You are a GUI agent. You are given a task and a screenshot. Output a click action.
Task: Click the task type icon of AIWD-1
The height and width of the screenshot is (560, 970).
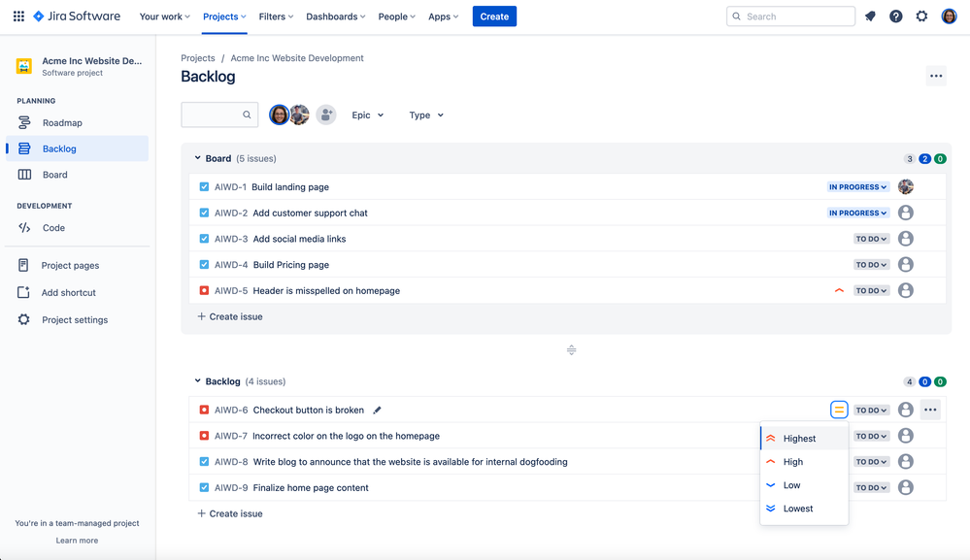pyautogui.click(x=204, y=186)
